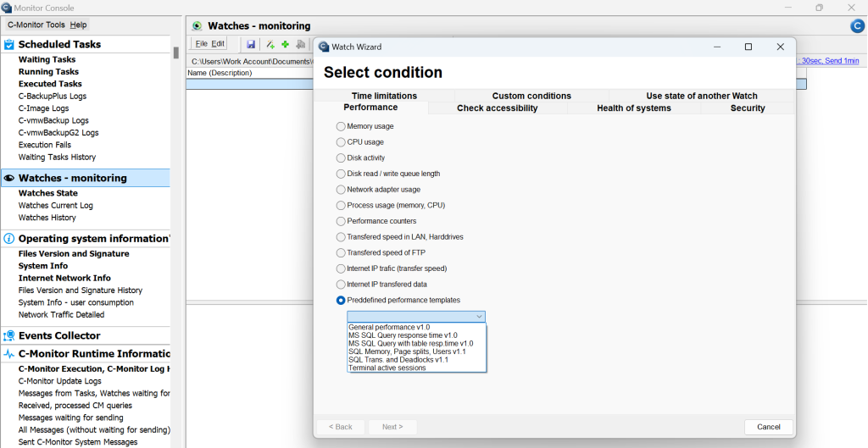Click the Performance tab

pos(370,108)
